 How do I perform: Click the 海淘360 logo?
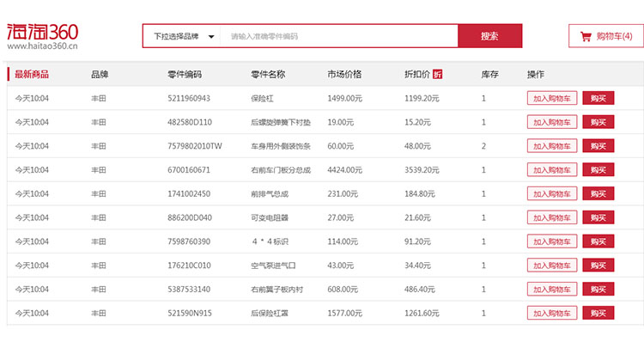pyautogui.click(x=42, y=32)
